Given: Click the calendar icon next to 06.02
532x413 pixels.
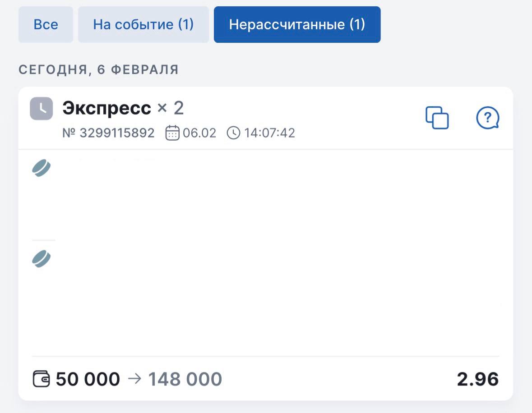Looking at the screenshot, I should 172,133.
